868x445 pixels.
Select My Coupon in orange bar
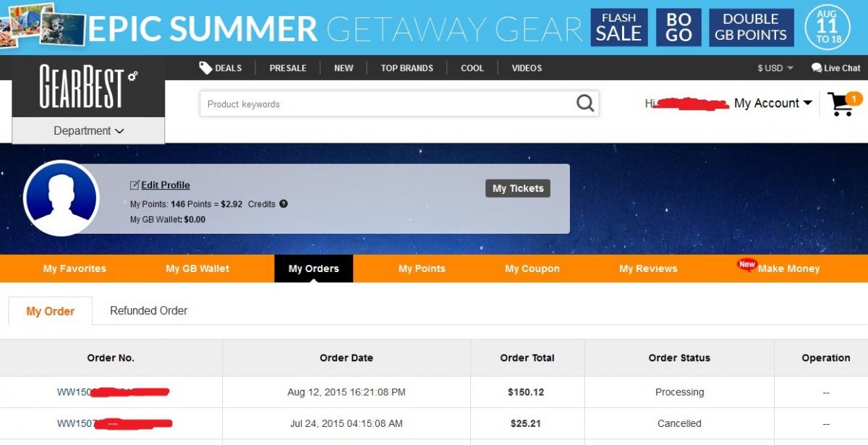532,268
